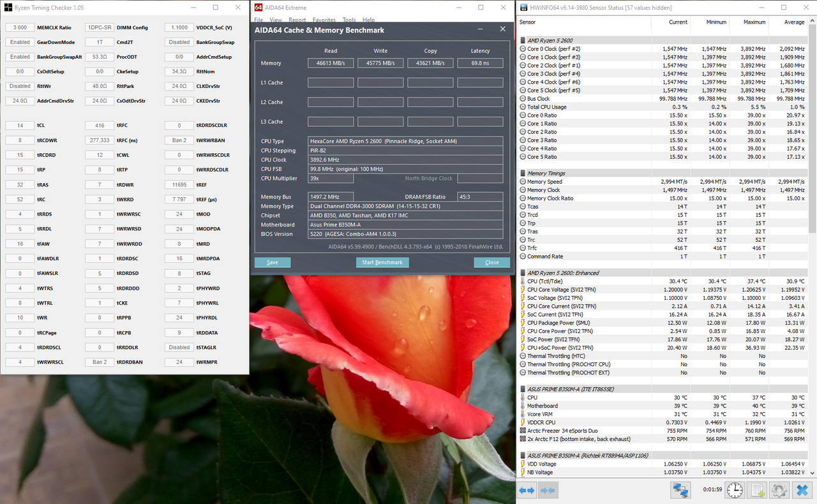Click the BIOS Version 5220 value field
The image size is (817, 504).
405,233
